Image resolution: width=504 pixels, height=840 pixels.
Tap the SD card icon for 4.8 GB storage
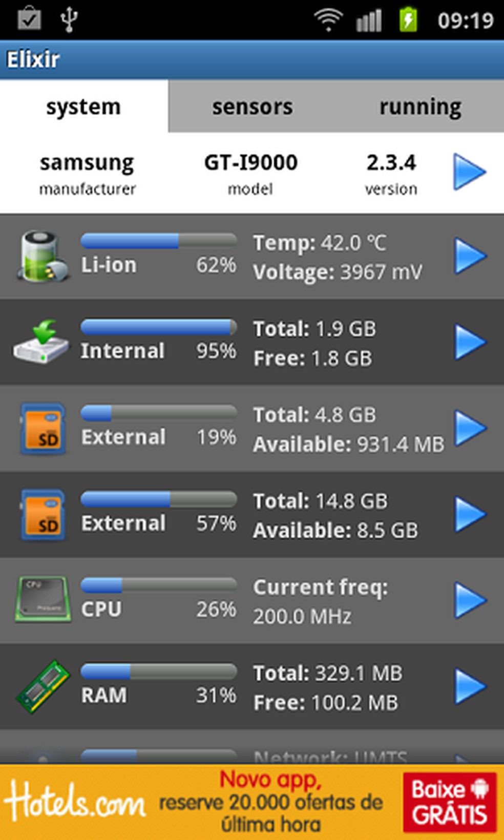click(43, 429)
